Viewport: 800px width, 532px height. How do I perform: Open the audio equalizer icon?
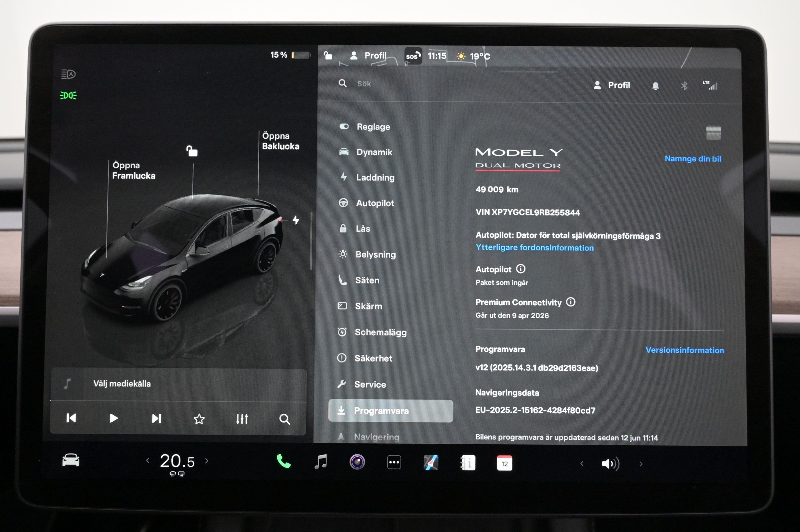tap(242, 419)
